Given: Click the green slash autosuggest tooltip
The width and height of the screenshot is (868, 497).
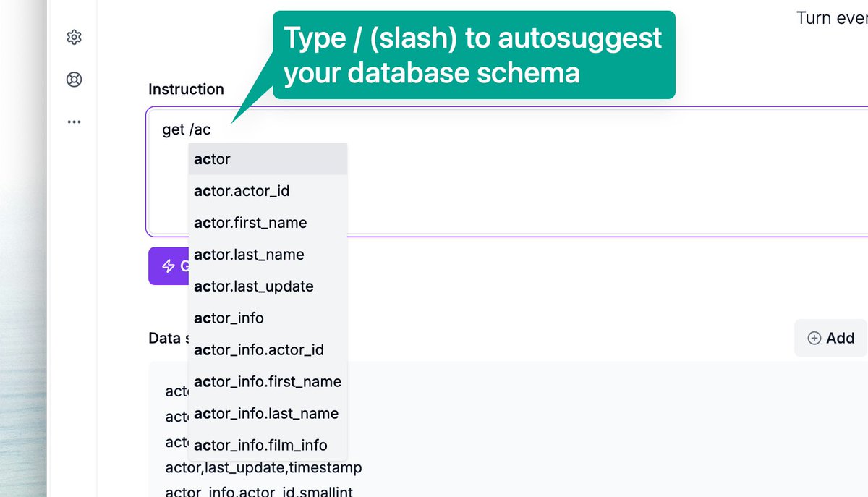Looking at the screenshot, I should tap(473, 55).
